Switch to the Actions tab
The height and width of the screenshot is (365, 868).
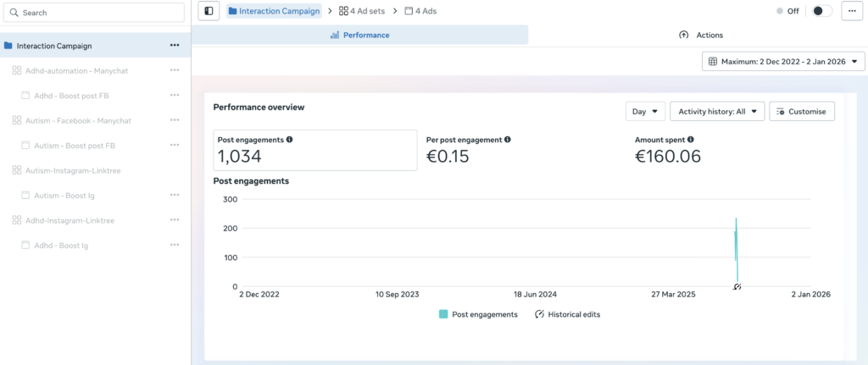click(701, 35)
